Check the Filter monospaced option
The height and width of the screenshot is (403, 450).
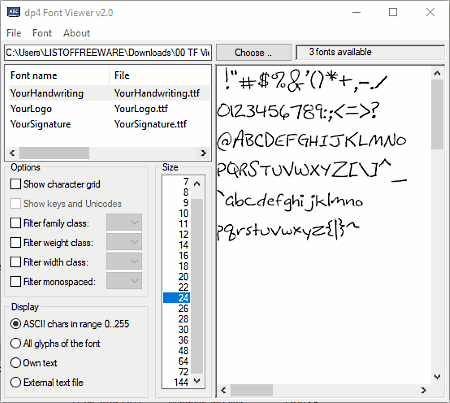[16, 281]
